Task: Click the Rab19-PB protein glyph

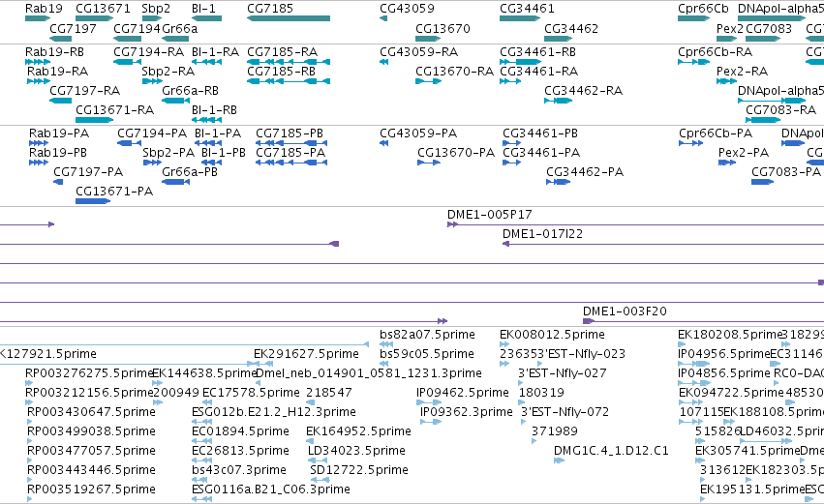Action: point(39,163)
